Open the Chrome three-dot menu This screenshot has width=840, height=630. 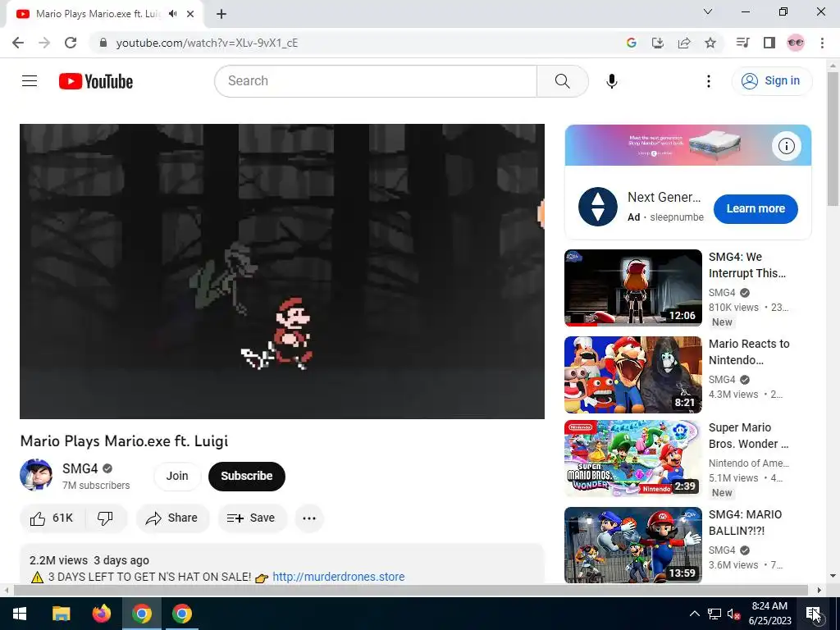click(x=822, y=43)
